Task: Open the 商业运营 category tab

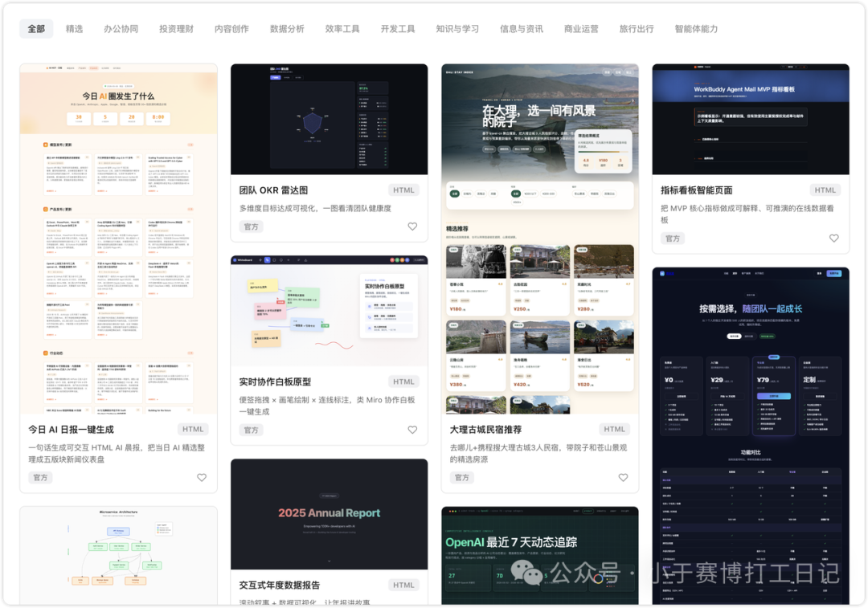Action: [581, 29]
